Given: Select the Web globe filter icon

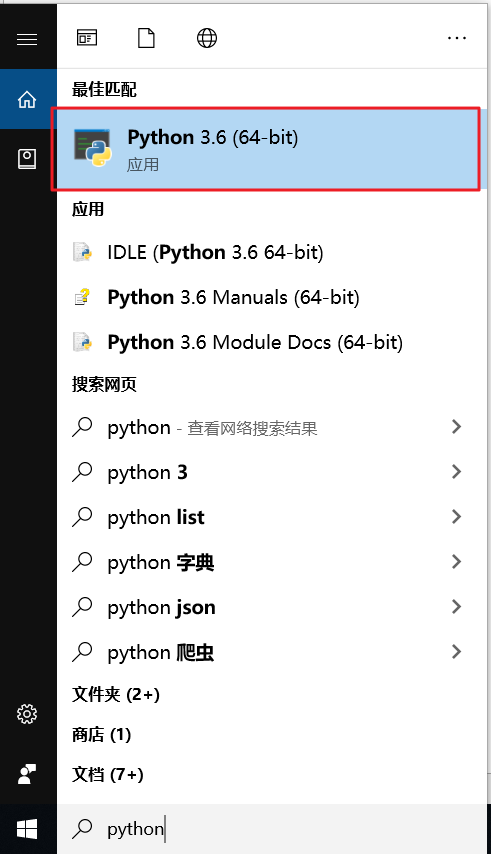Looking at the screenshot, I should pyautogui.click(x=207, y=38).
